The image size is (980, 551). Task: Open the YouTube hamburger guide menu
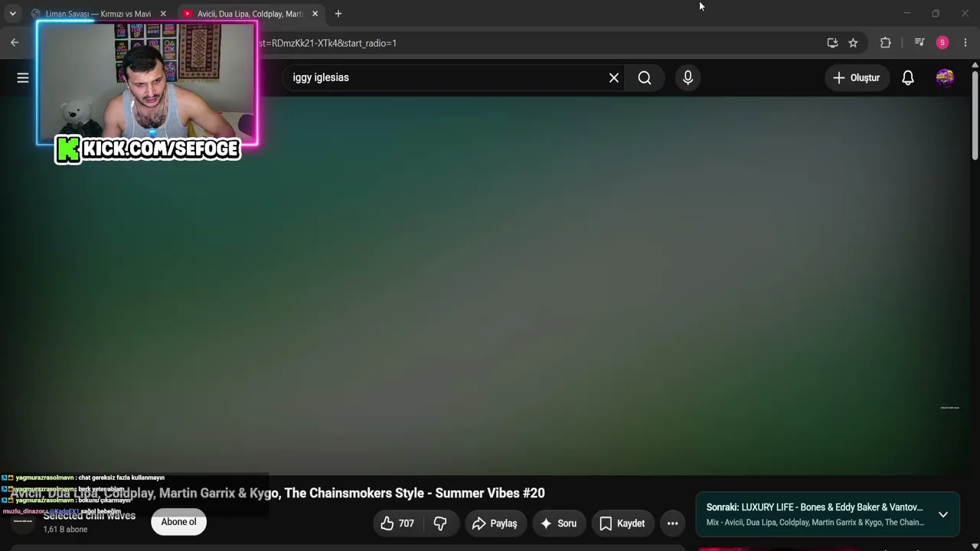pos(23,77)
